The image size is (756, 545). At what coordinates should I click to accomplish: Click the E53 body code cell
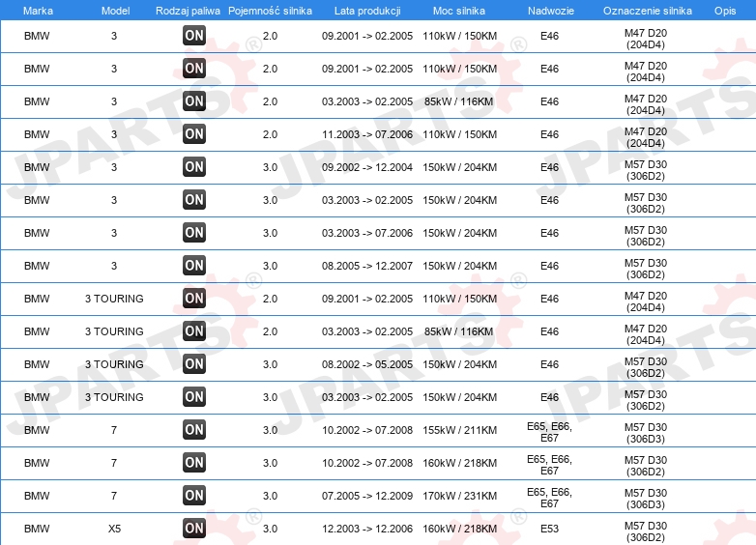click(549, 529)
